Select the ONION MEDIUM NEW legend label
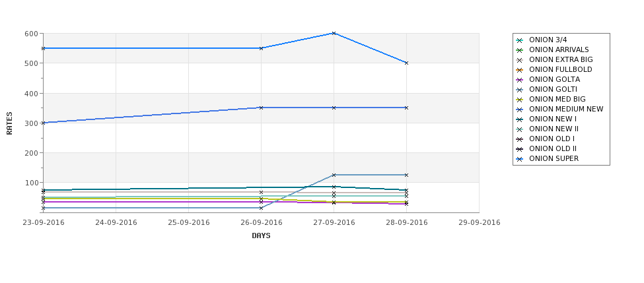The image size is (644, 283). coord(566,109)
